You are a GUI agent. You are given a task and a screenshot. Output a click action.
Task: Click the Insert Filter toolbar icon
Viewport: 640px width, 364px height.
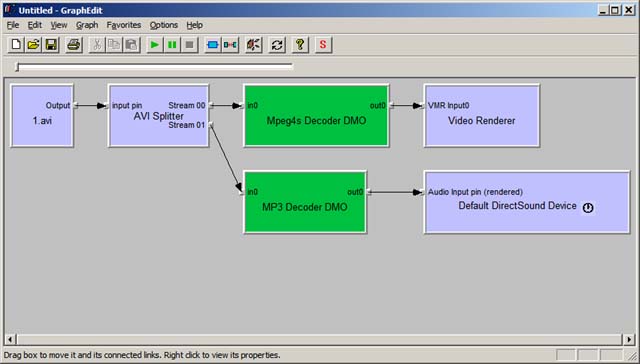click(213, 44)
